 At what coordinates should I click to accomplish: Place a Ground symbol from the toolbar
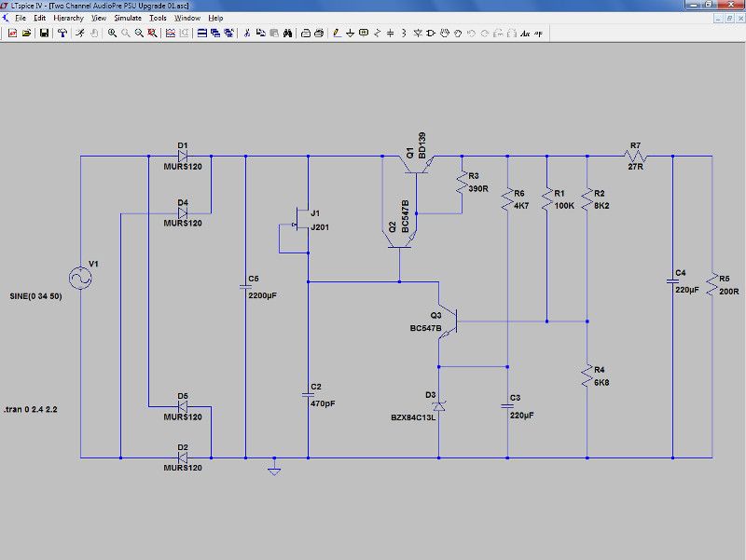tap(351, 34)
